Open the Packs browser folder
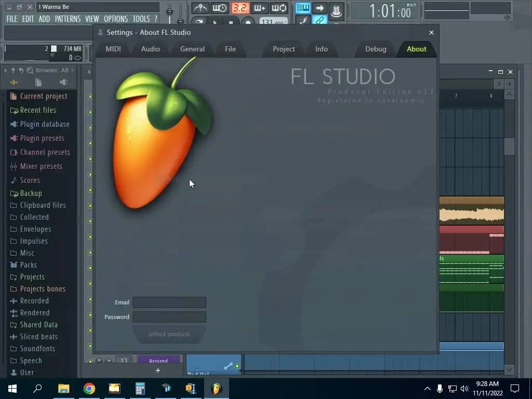 [23, 265]
